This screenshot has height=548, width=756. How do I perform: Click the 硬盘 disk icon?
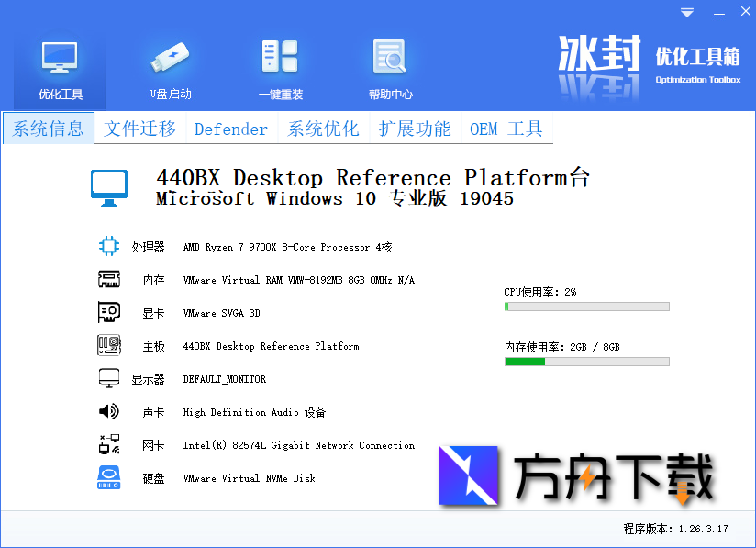click(109, 477)
